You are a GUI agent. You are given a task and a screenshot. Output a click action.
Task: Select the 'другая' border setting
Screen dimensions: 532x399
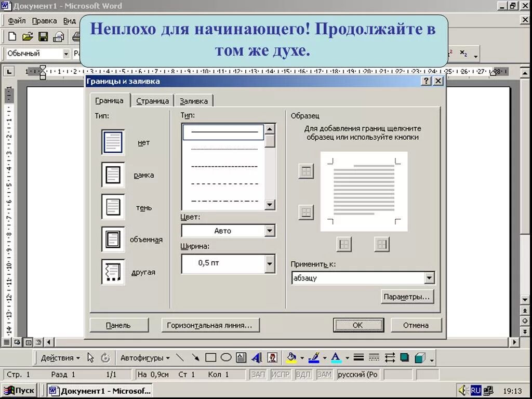[x=113, y=272]
